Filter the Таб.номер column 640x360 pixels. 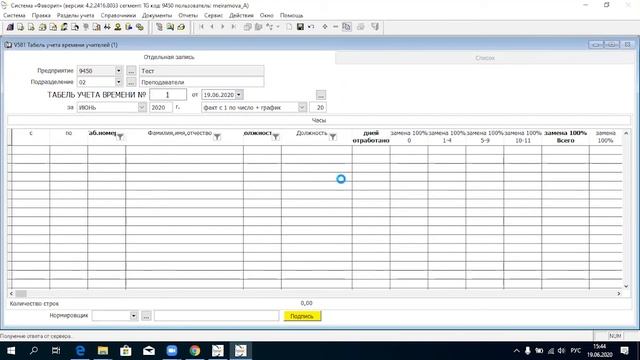pyautogui.click(x=120, y=137)
